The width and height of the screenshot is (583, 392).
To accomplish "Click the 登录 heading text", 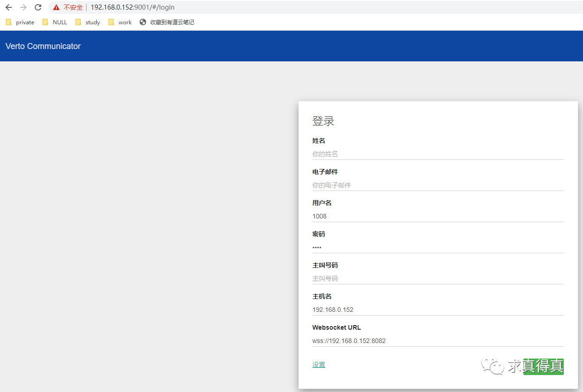I will click(x=323, y=121).
